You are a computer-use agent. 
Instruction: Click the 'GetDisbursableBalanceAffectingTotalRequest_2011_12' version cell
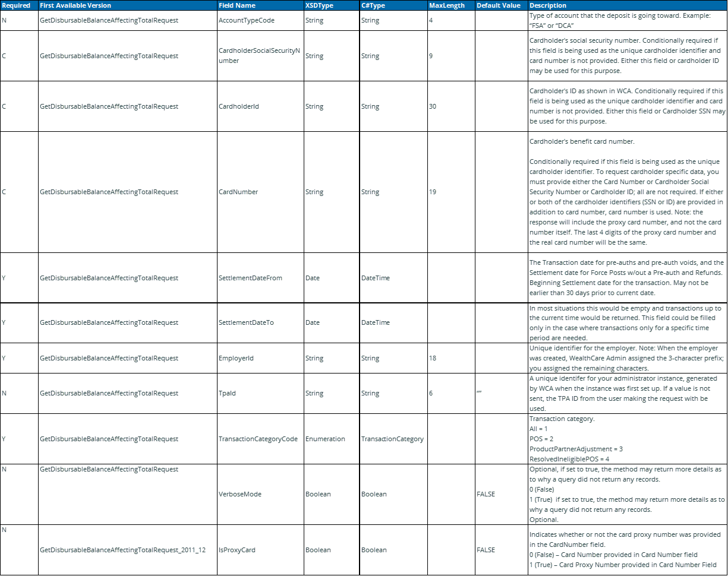(127, 550)
